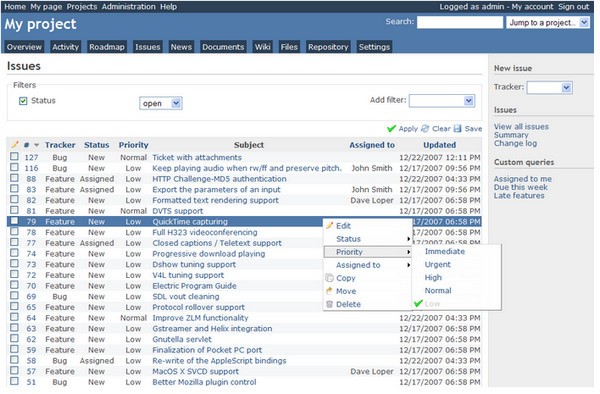
Task: Click the Sign out link
Action: click(573, 7)
